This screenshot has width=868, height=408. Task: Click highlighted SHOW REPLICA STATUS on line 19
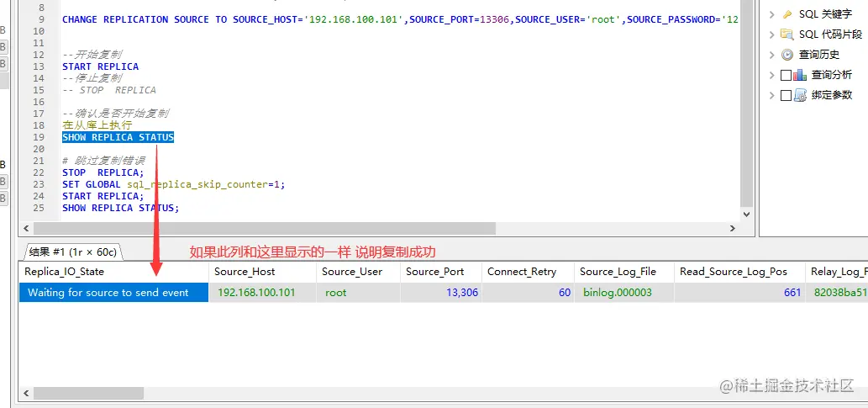click(x=118, y=137)
